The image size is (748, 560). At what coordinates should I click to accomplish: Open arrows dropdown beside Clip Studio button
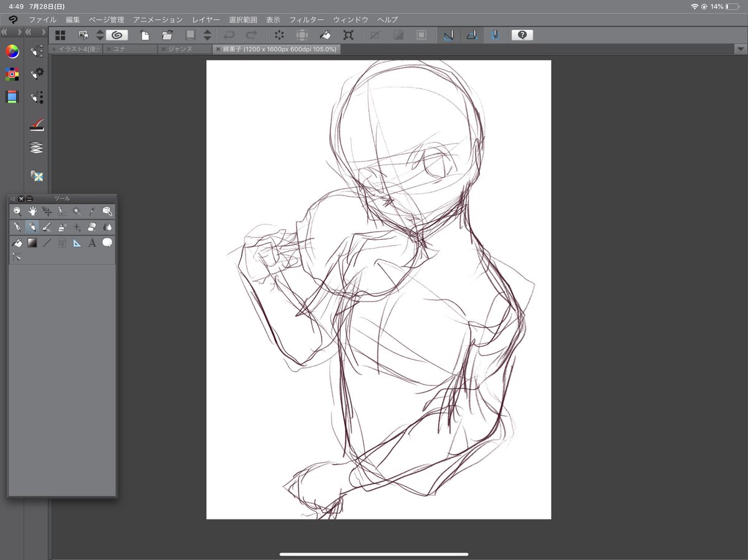click(100, 35)
